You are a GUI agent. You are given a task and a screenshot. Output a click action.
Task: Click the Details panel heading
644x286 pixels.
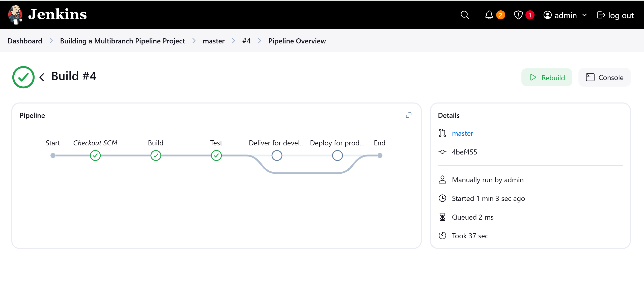click(449, 115)
